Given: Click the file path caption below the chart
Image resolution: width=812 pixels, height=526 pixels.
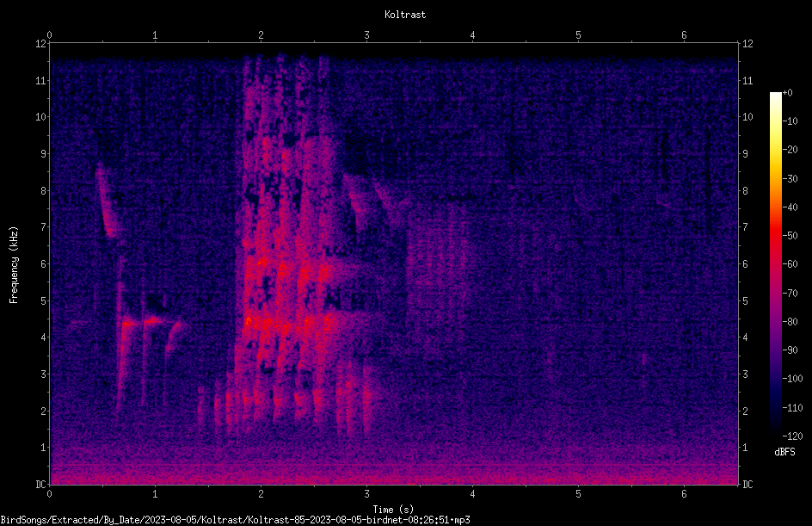Looking at the screenshot, I should coord(235,520).
